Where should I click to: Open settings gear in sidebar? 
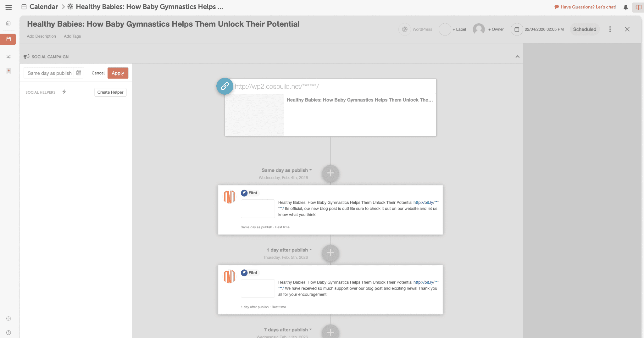[x=8, y=319]
